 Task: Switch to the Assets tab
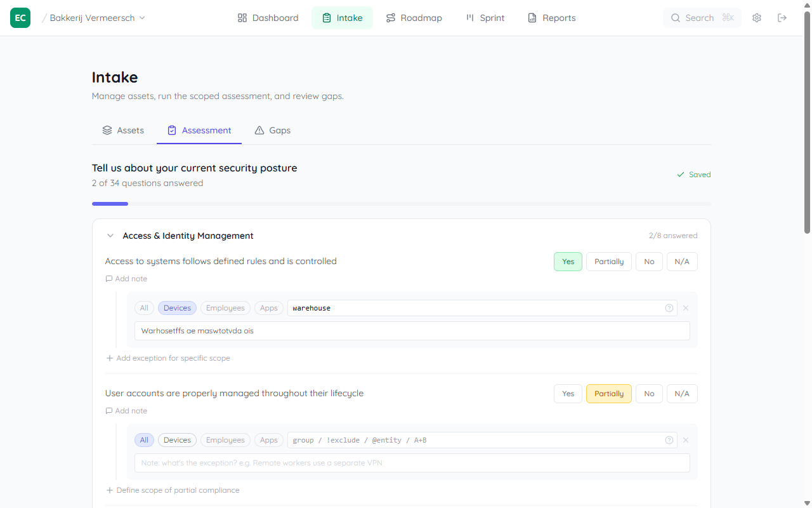tap(123, 130)
